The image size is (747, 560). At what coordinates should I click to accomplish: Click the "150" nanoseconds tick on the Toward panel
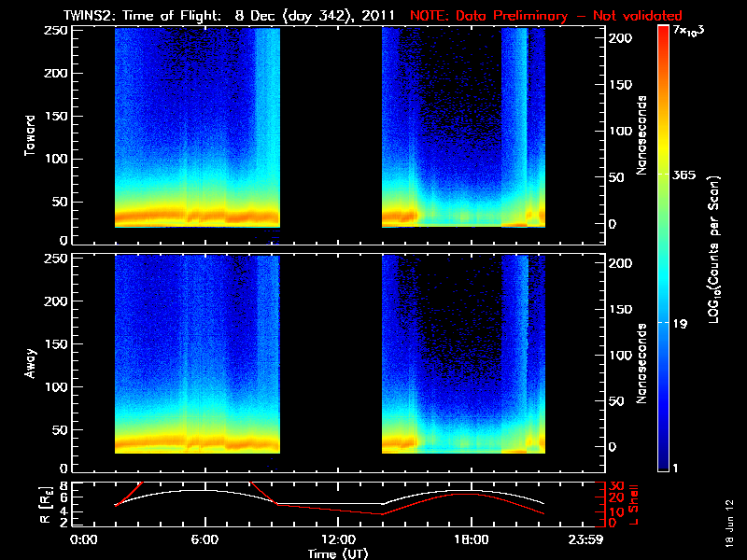coord(621,85)
